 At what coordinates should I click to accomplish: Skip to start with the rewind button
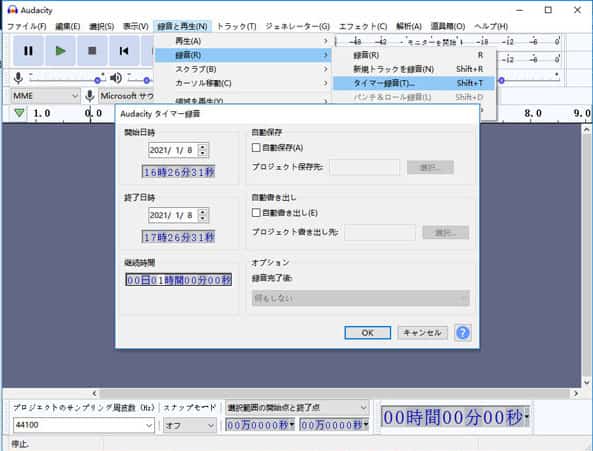(124, 51)
